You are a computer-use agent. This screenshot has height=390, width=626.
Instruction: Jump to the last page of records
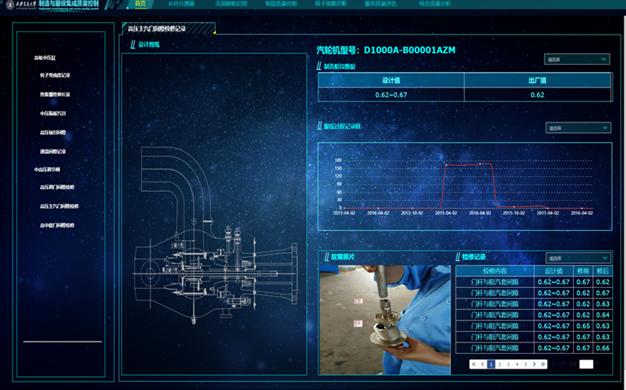(543, 364)
